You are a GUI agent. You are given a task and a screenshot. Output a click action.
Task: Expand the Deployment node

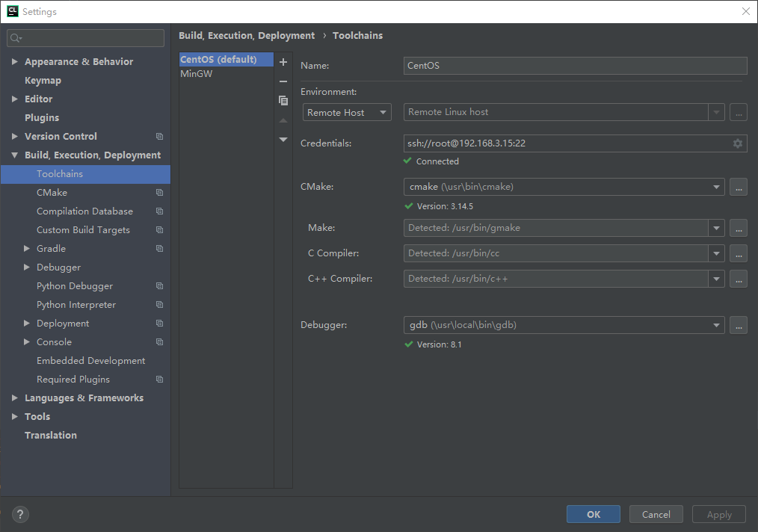[x=27, y=324]
